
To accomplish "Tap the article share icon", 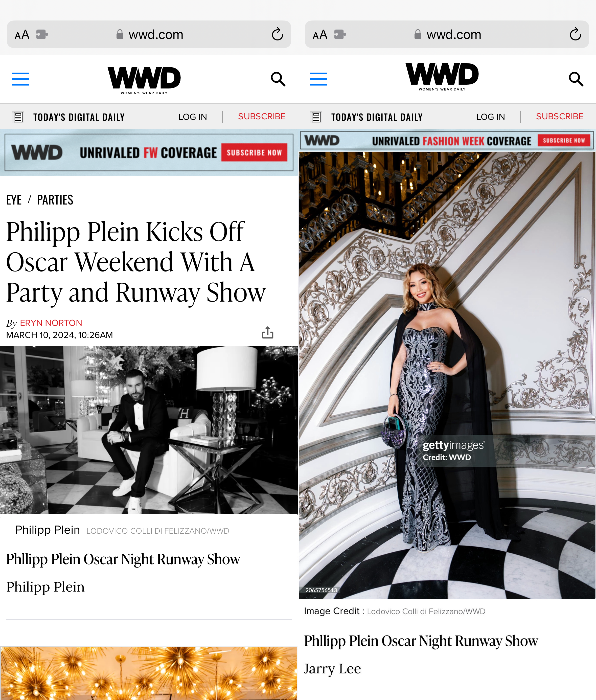I will [x=268, y=332].
